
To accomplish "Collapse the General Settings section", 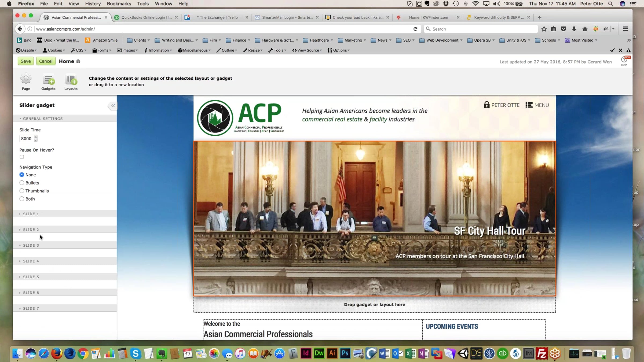I will pyautogui.click(x=43, y=119).
